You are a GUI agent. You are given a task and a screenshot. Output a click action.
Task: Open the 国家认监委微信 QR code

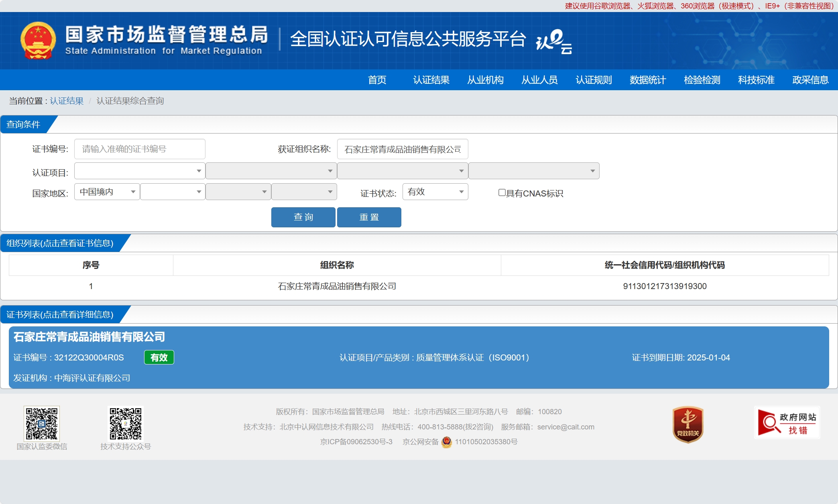tap(42, 423)
